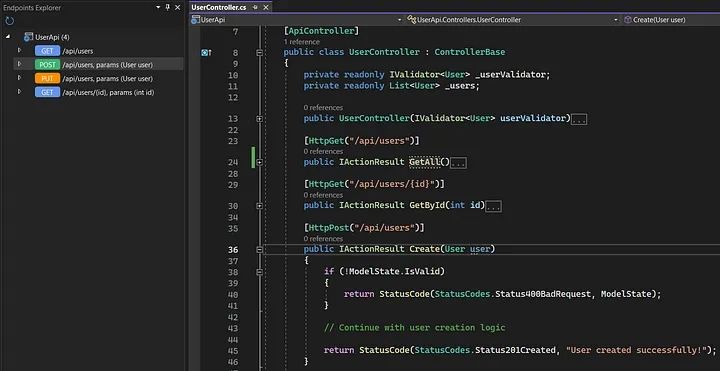Open '0 references' CodeLens above the constructor
This screenshot has height=371, width=720.
[x=323, y=107]
